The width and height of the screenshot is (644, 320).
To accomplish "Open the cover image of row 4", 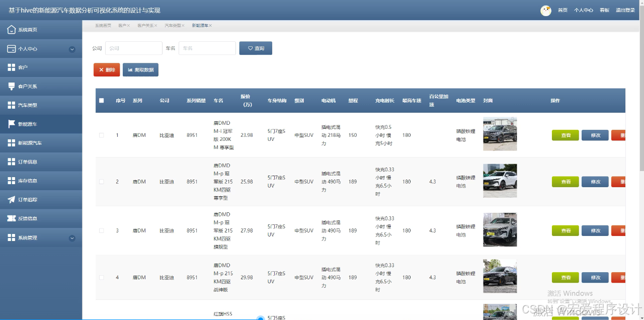I will [x=500, y=276].
